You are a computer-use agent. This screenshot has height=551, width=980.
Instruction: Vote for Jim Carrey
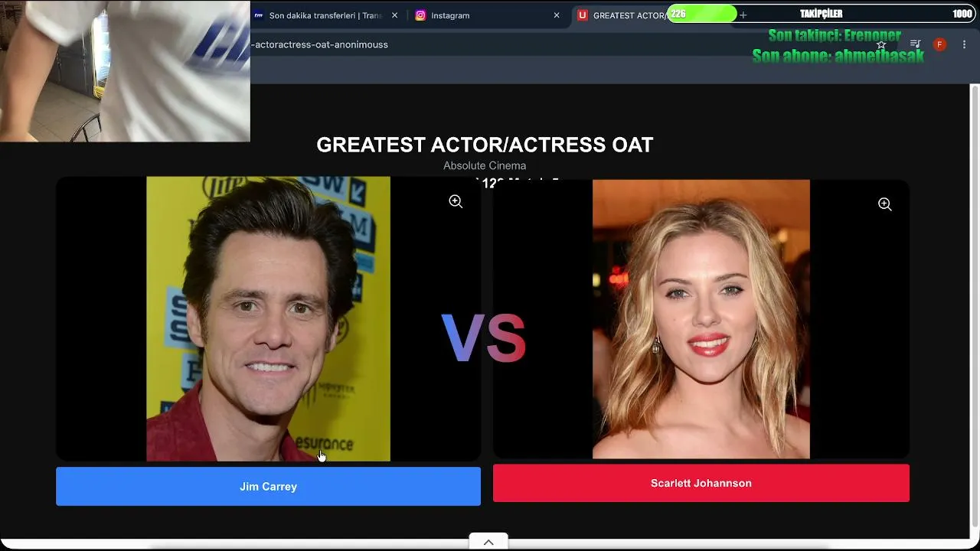coord(268,487)
